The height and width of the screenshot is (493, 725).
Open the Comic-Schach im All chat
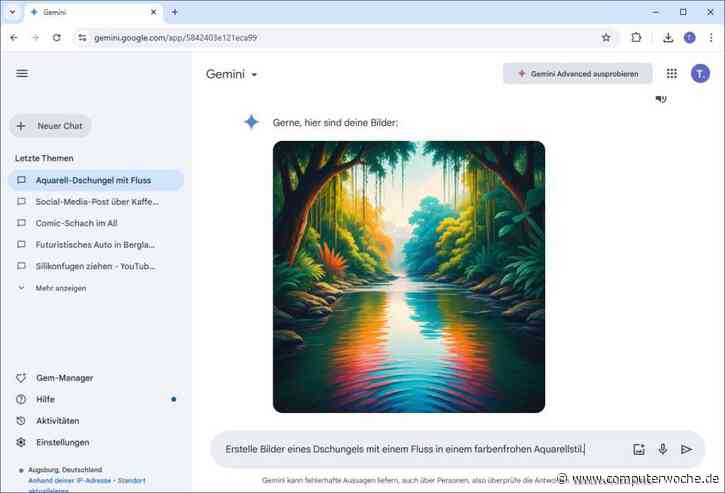[96, 223]
